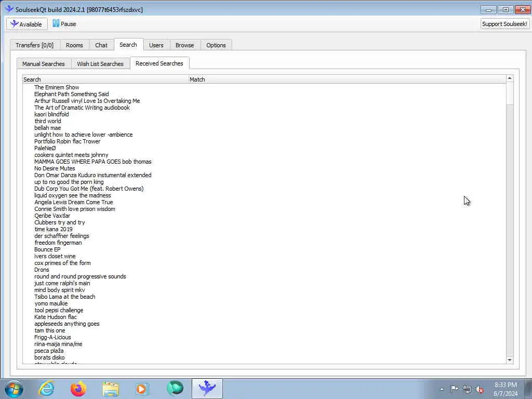Open Windows Media Player from taskbar
The image size is (532, 399).
(142, 389)
